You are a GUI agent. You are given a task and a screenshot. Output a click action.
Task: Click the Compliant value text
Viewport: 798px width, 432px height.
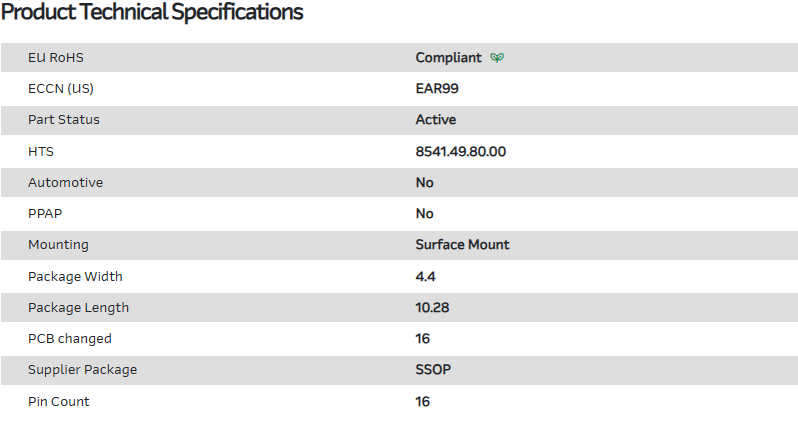[x=448, y=58]
